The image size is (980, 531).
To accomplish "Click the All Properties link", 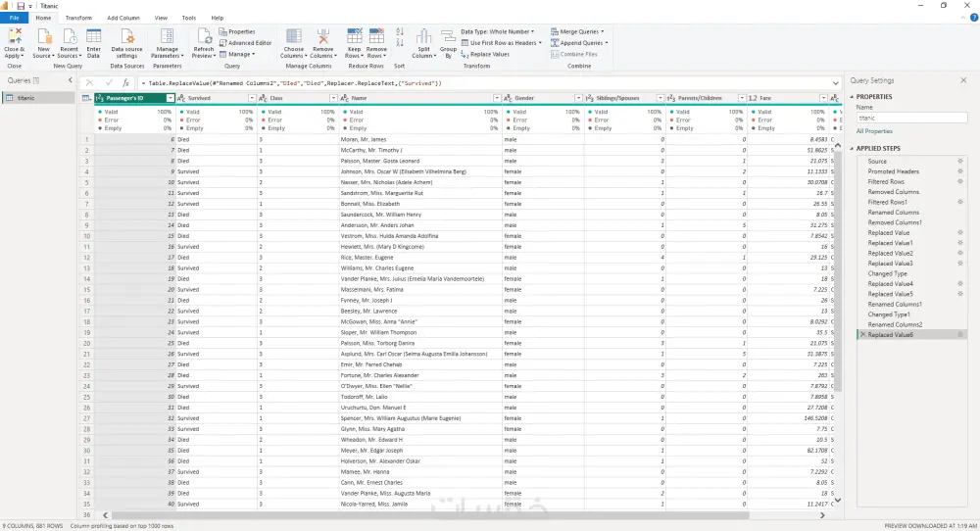I will [x=874, y=131].
